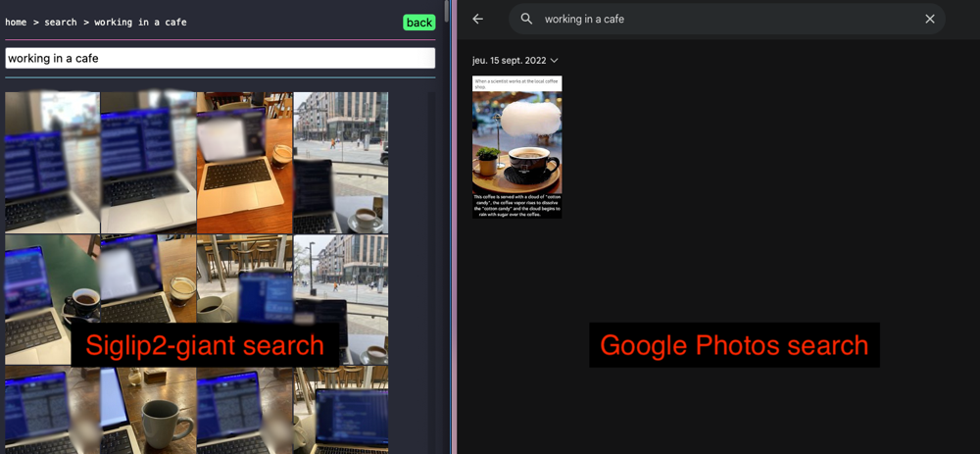Open the gray mug thumbnail
Image resolution: width=980 pixels, height=454 pixels.
(149, 410)
